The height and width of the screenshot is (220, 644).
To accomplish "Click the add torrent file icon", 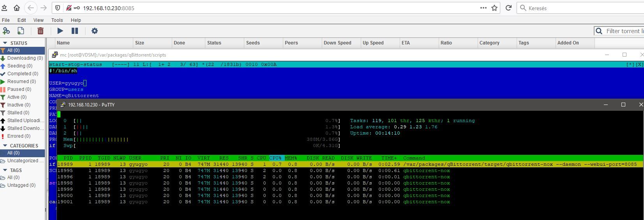I will point(21,31).
